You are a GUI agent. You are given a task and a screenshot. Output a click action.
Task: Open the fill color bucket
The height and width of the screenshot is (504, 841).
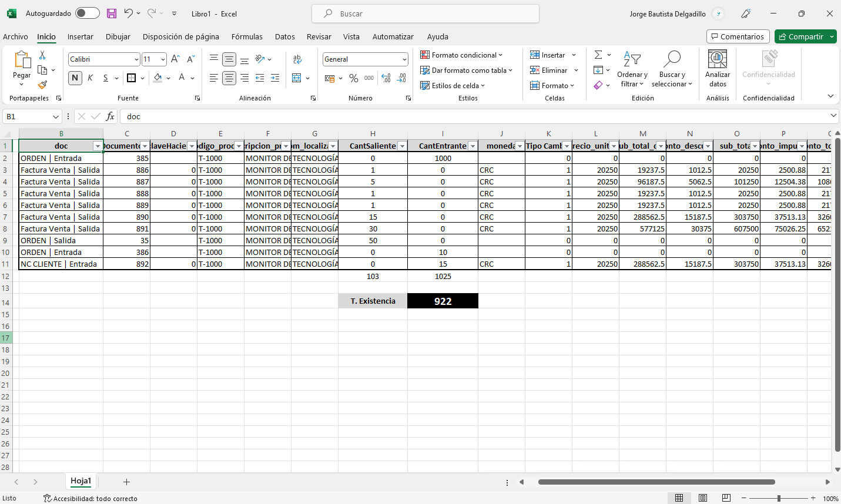(x=158, y=78)
